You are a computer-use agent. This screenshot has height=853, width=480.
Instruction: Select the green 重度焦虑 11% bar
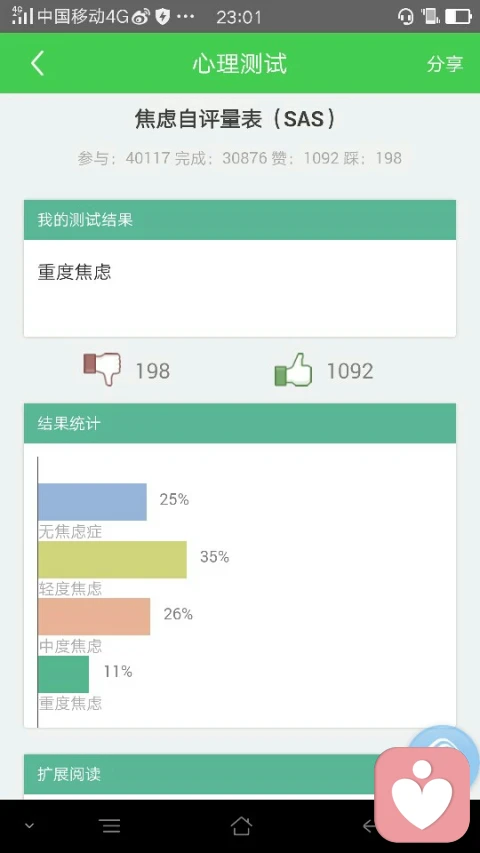[63, 674]
